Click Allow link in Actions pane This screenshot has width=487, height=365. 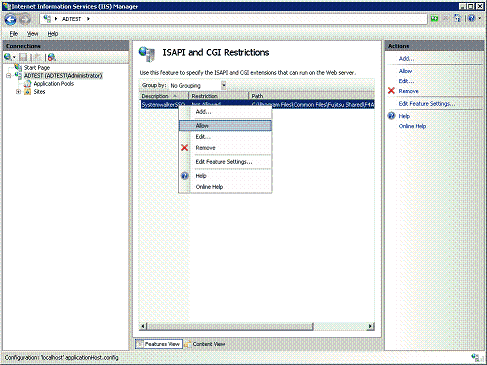405,71
